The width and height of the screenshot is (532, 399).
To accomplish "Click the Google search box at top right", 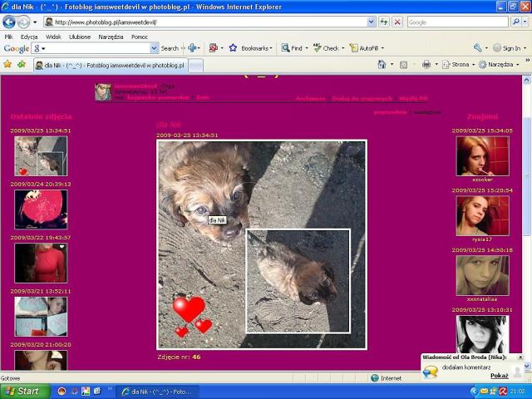I will point(457,22).
